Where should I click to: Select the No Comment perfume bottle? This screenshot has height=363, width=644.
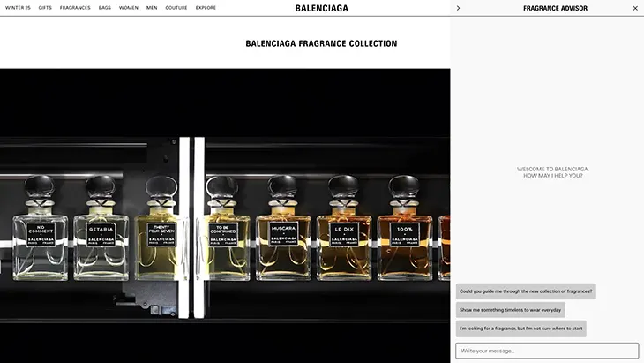(x=41, y=229)
